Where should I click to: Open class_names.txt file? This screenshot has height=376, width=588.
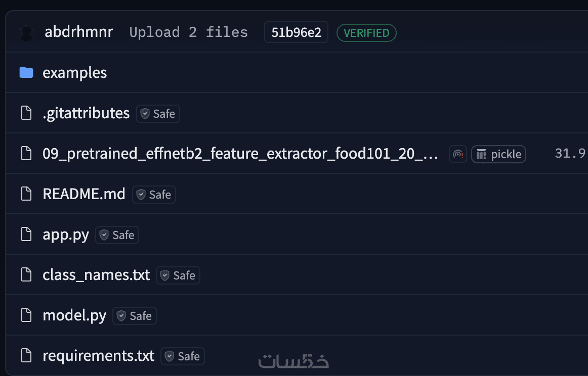pos(96,275)
